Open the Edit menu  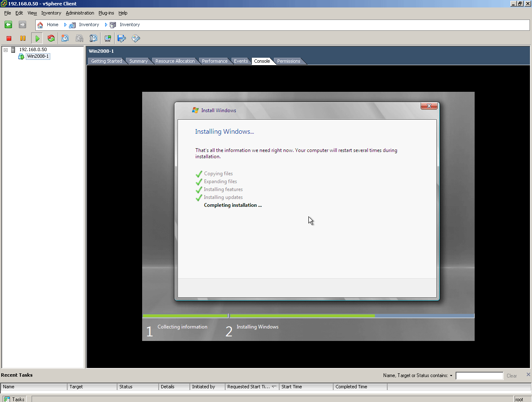tap(19, 13)
